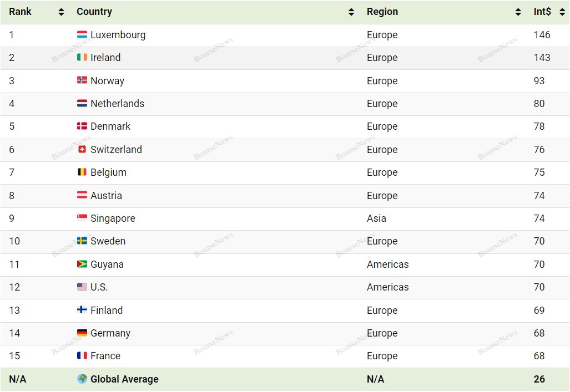The image size is (570, 392).
Task: Select the Norway country name
Action: coord(107,80)
